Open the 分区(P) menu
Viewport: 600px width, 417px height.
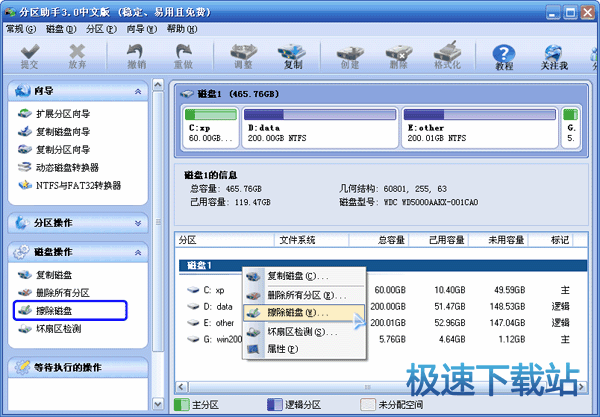[101, 29]
